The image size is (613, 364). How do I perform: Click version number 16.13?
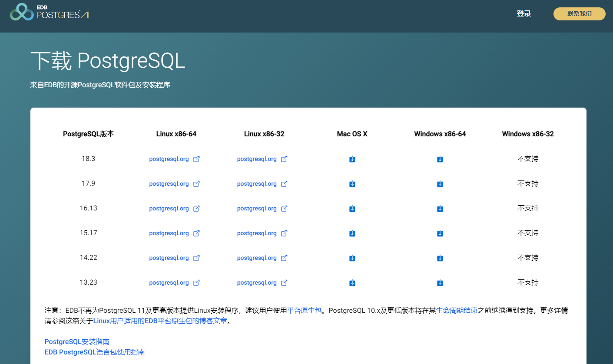[89, 208]
